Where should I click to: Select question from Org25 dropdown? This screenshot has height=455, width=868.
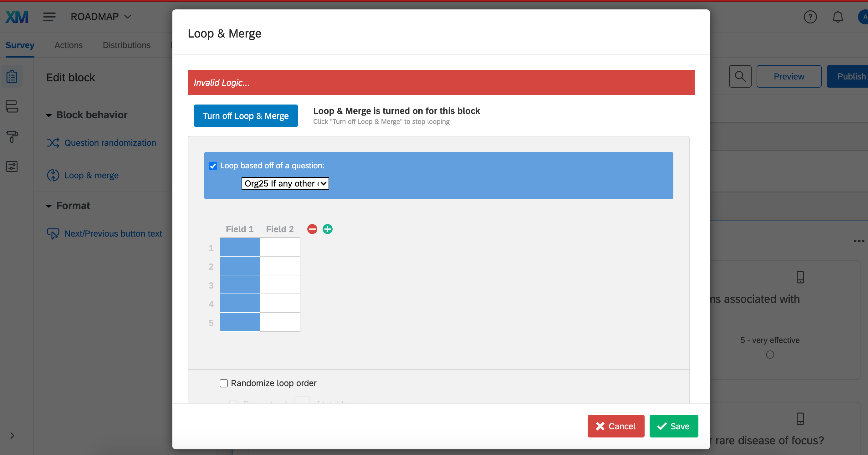tap(284, 183)
